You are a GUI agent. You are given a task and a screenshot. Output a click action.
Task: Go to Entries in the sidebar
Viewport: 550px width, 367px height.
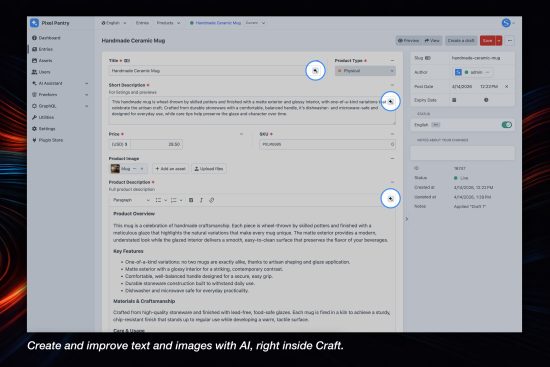(42, 49)
